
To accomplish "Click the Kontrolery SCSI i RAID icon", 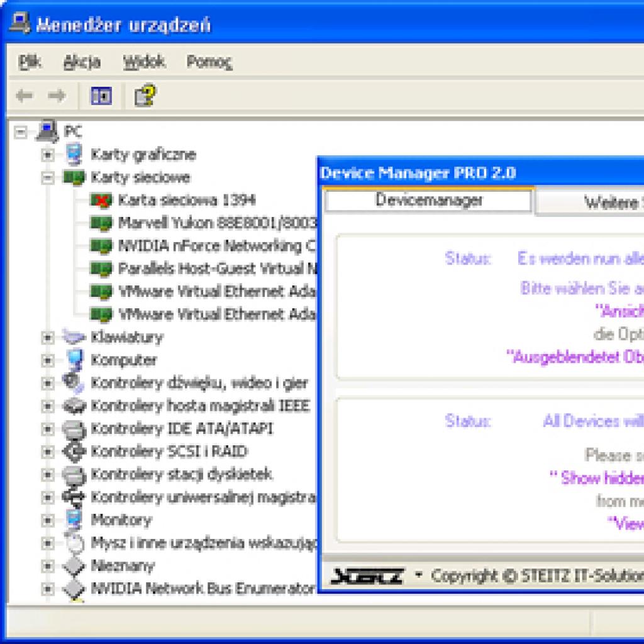I will (74, 452).
